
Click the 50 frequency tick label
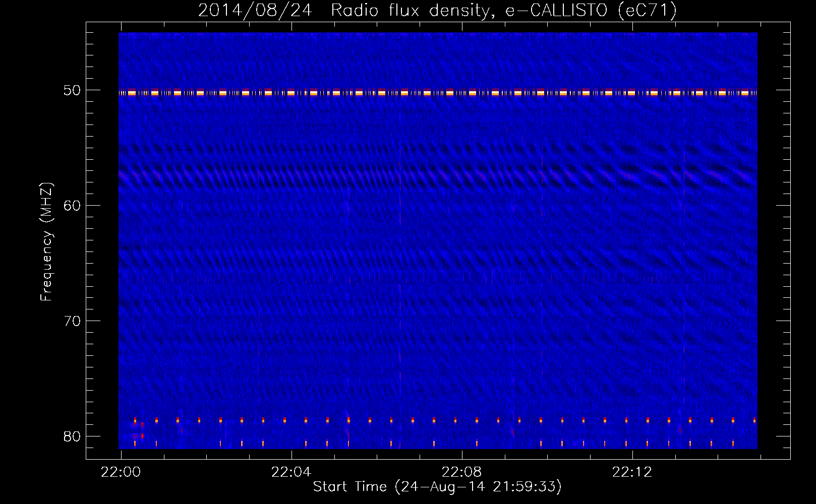click(x=72, y=90)
